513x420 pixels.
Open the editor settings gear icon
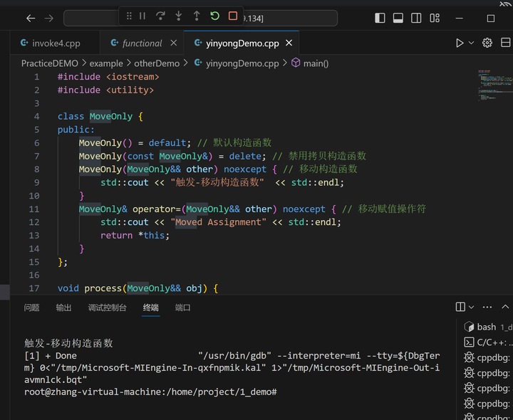click(x=487, y=43)
